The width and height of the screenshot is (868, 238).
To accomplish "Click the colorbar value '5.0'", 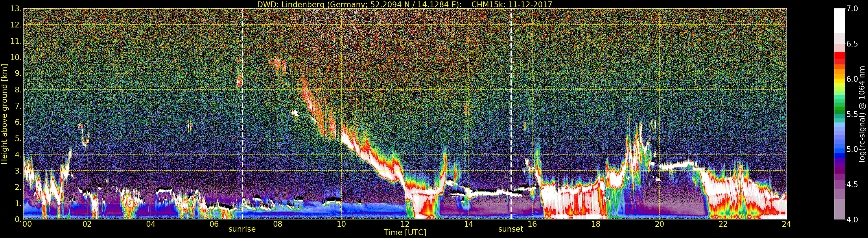I will 852,149.
